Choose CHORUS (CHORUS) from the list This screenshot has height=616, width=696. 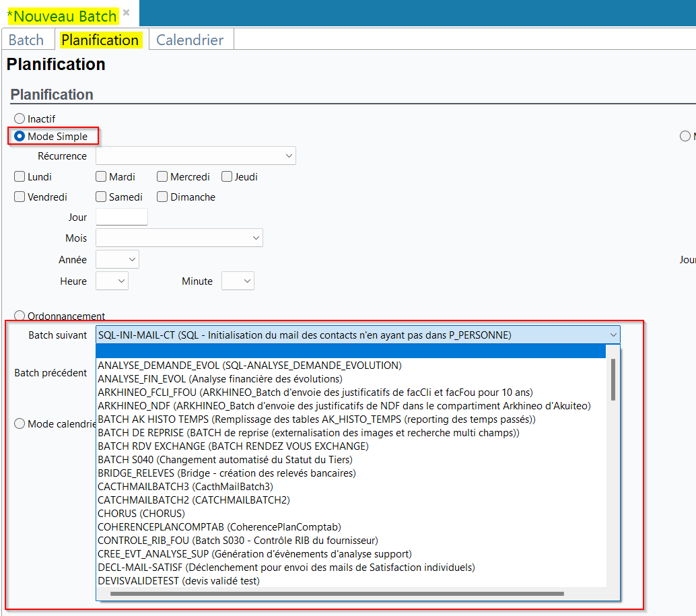pyautogui.click(x=141, y=514)
